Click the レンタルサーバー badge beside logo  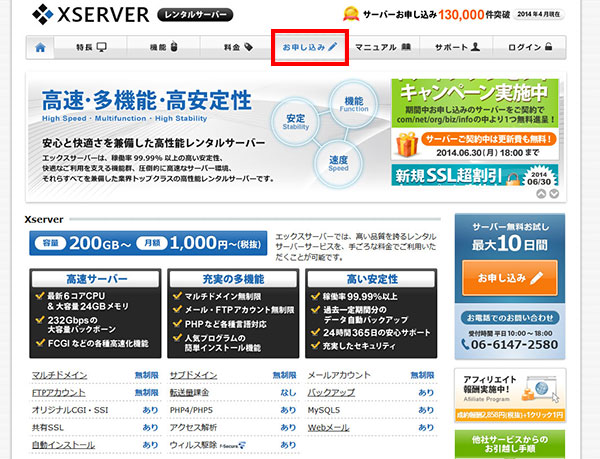[x=195, y=15]
